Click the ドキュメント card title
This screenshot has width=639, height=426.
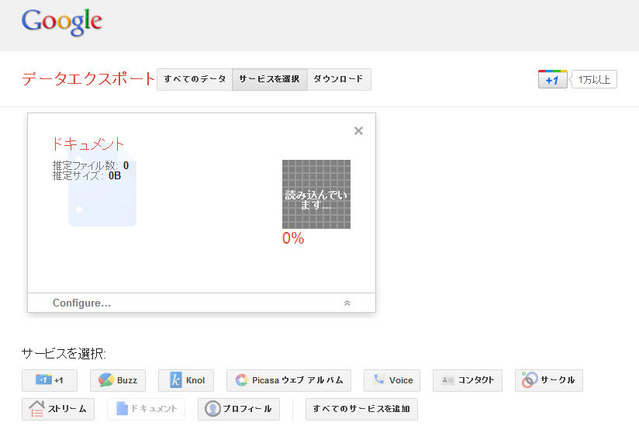(x=88, y=144)
